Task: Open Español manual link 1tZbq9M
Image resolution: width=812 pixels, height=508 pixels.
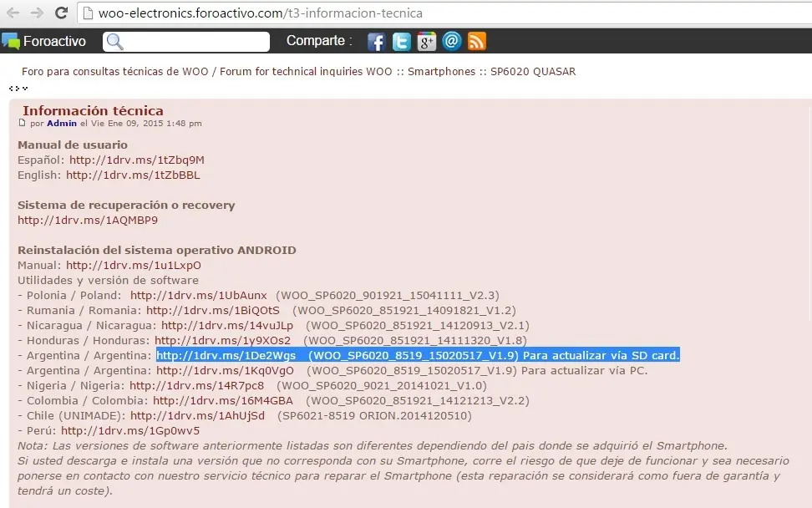Action: pyautogui.click(x=137, y=160)
